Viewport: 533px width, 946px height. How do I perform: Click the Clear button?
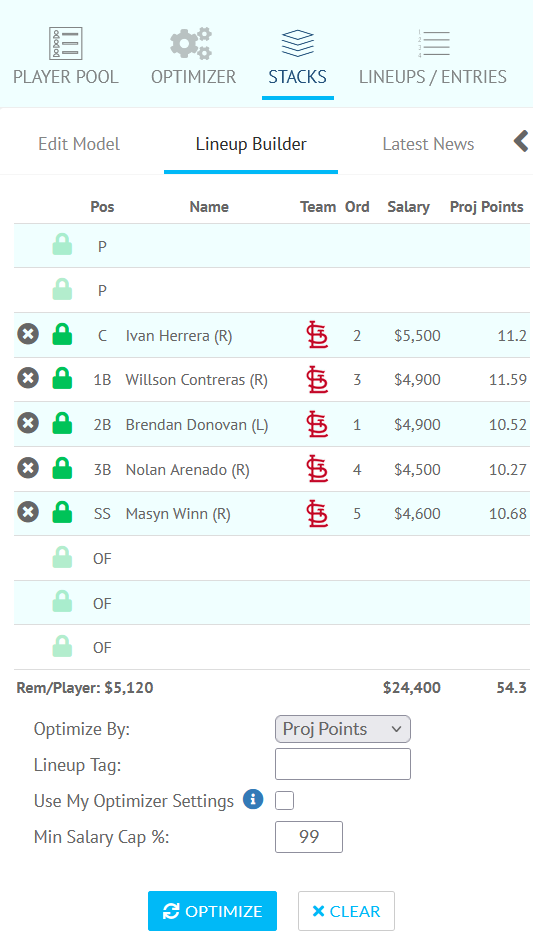coord(346,911)
